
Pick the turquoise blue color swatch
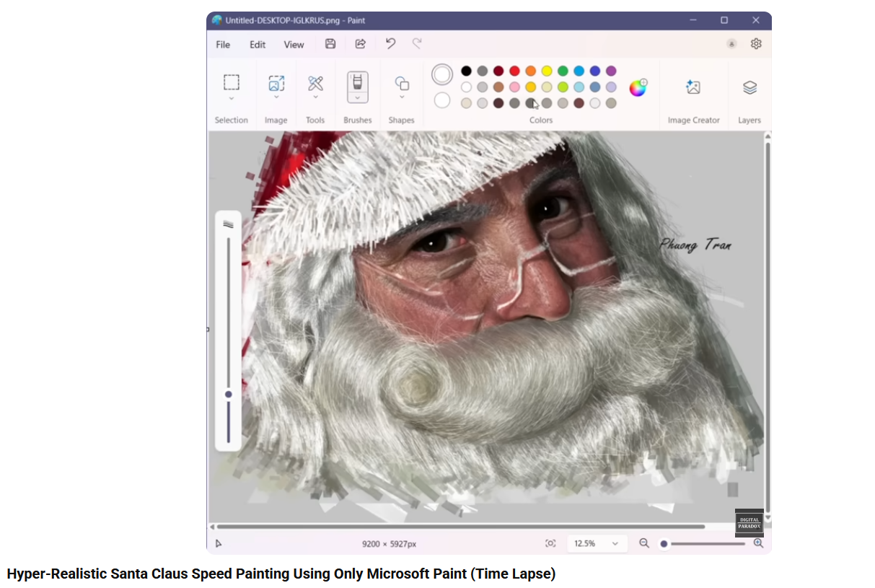579,71
